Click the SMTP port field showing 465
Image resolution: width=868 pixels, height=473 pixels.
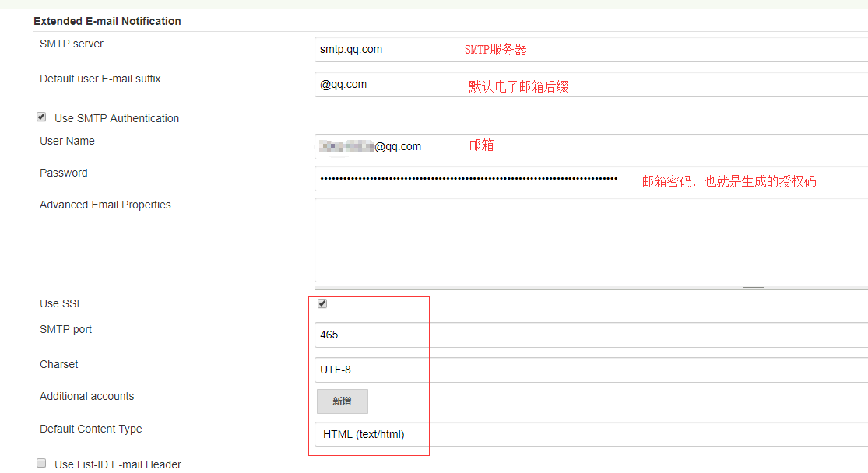point(591,335)
